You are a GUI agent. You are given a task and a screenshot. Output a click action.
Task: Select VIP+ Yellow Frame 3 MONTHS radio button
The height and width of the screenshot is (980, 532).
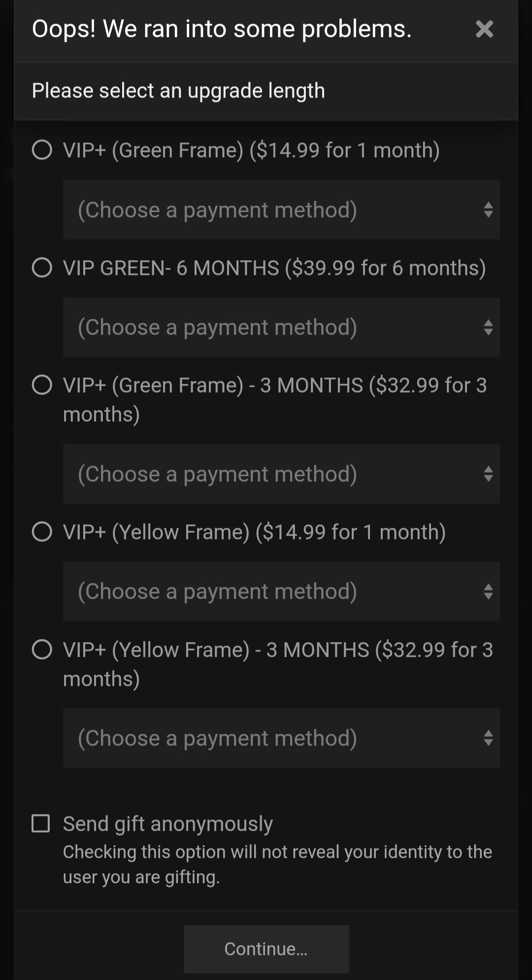42,649
